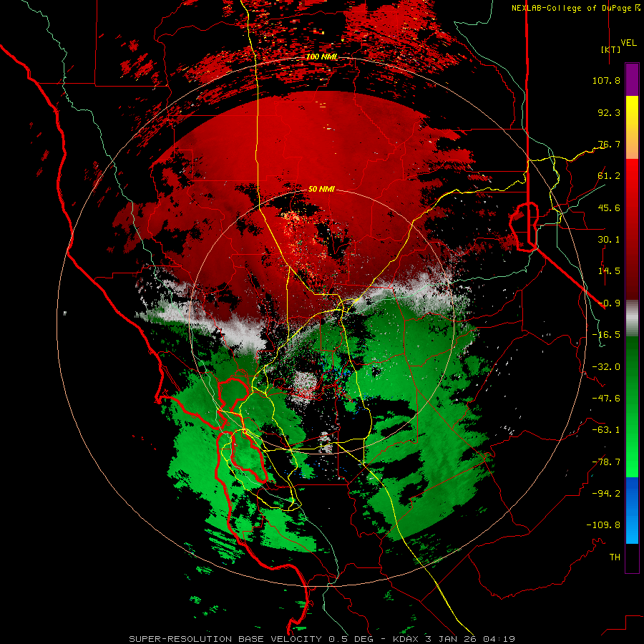Image resolution: width=644 pixels, height=644 pixels.
Task: Click the -78.7 velocity scale value
Action: (606, 462)
